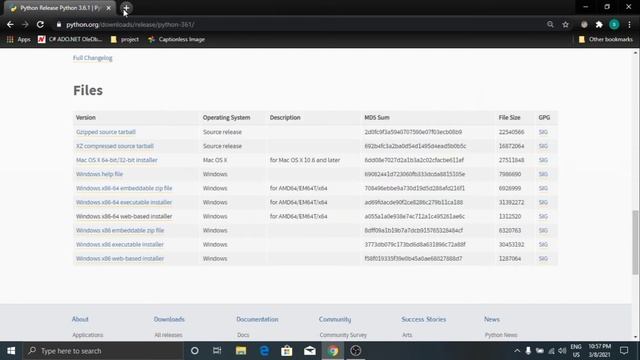Screen dimensions: 640x360
Task: Open the Mail app from the taskbar
Action: (309, 351)
